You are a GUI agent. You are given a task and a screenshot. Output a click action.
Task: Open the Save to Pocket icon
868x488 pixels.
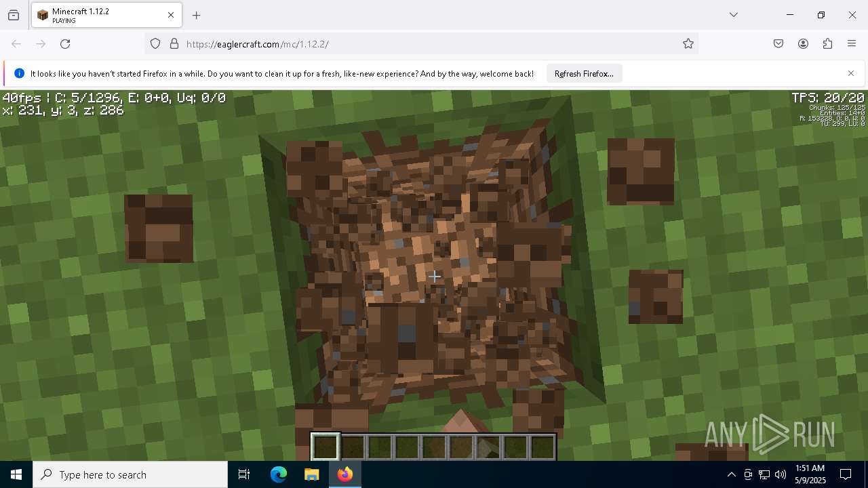point(778,44)
